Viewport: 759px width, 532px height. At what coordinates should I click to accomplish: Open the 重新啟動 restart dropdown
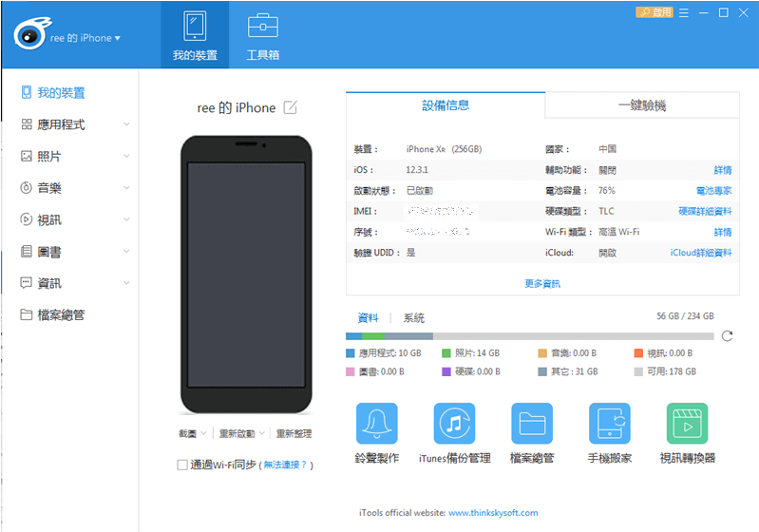pyautogui.click(x=241, y=433)
